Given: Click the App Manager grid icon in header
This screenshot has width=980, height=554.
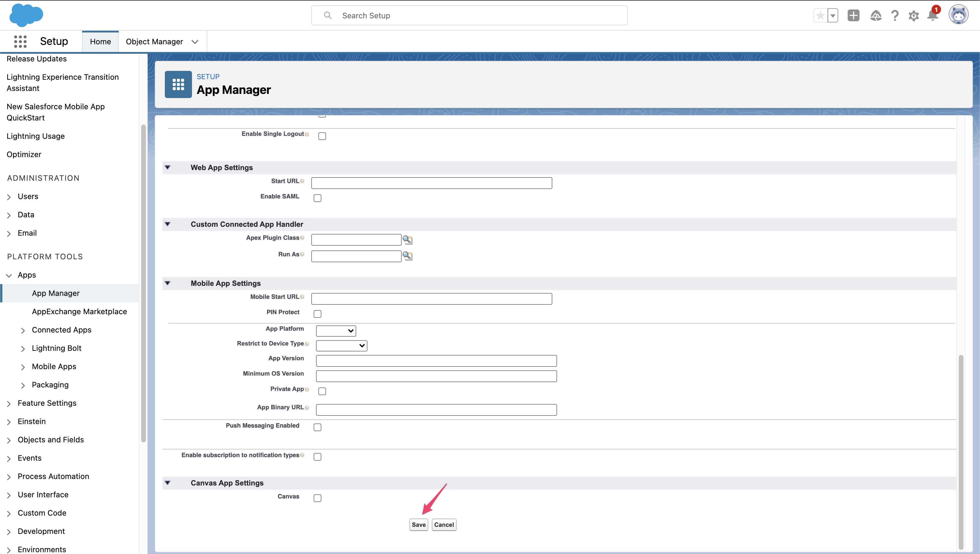Looking at the screenshot, I should coord(178,84).
